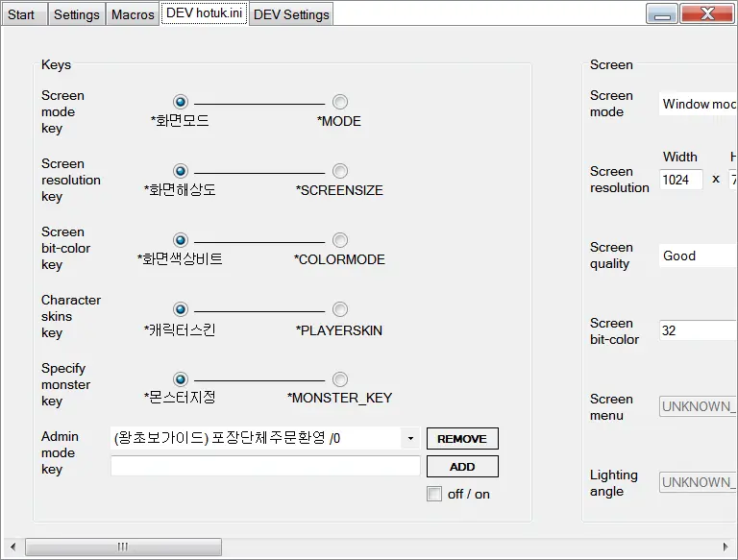Click the Character skins key label
This screenshot has width=738, height=560.
[70, 316]
